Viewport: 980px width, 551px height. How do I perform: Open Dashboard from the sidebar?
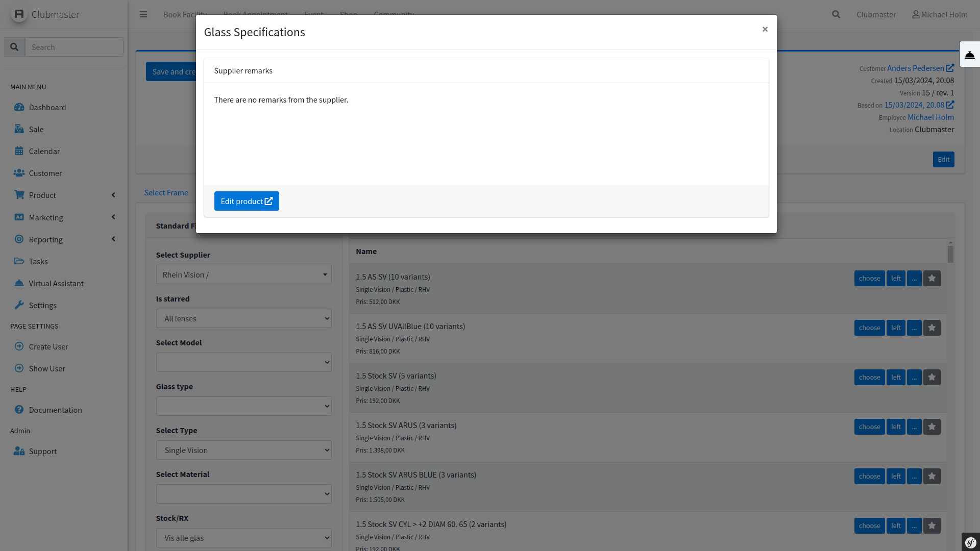(x=47, y=107)
